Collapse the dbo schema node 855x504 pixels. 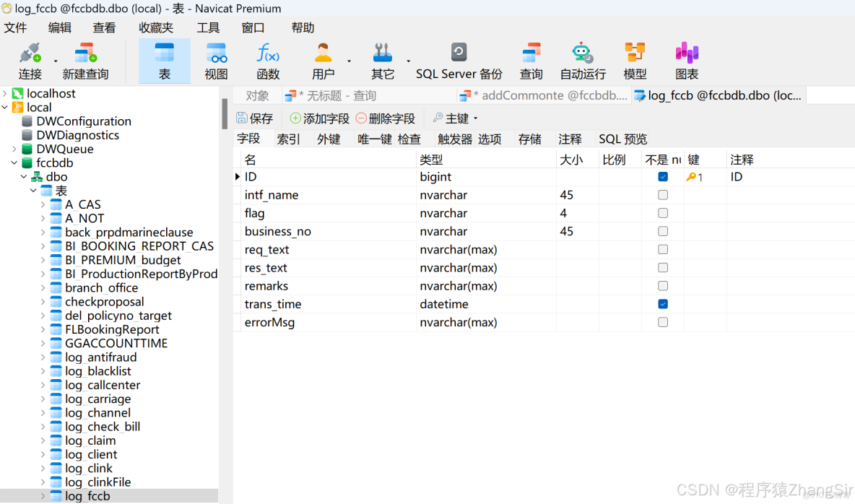point(23,176)
